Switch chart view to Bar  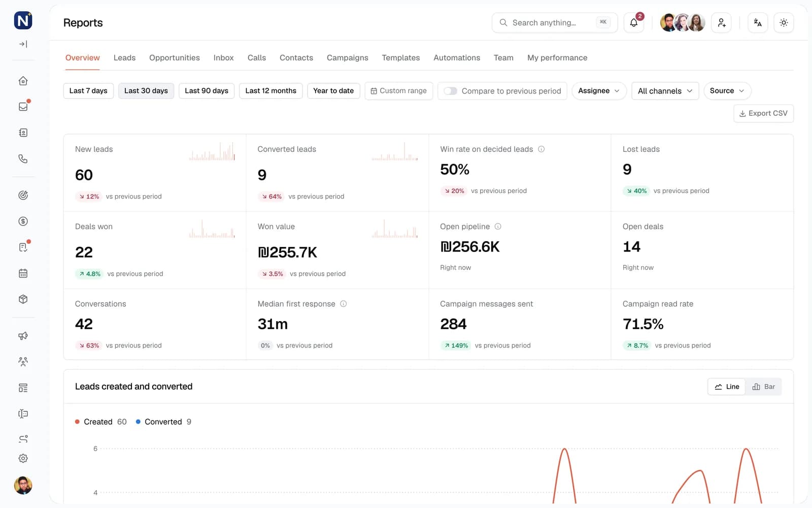click(x=764, y=387)
